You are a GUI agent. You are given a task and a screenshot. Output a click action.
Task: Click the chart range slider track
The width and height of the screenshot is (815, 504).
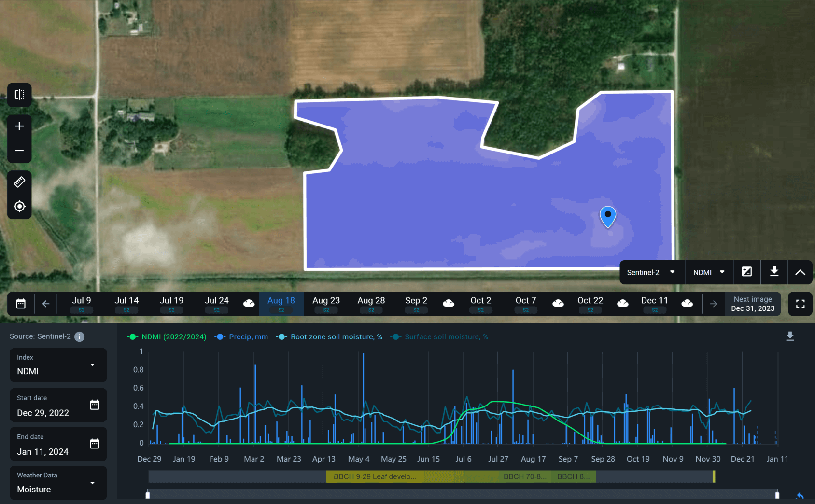(463, 494)
